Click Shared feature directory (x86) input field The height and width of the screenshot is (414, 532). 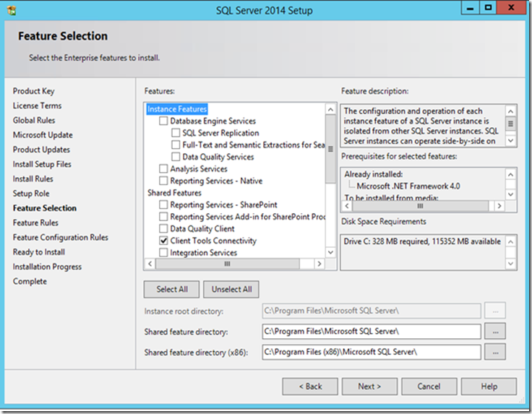[372, 352]
